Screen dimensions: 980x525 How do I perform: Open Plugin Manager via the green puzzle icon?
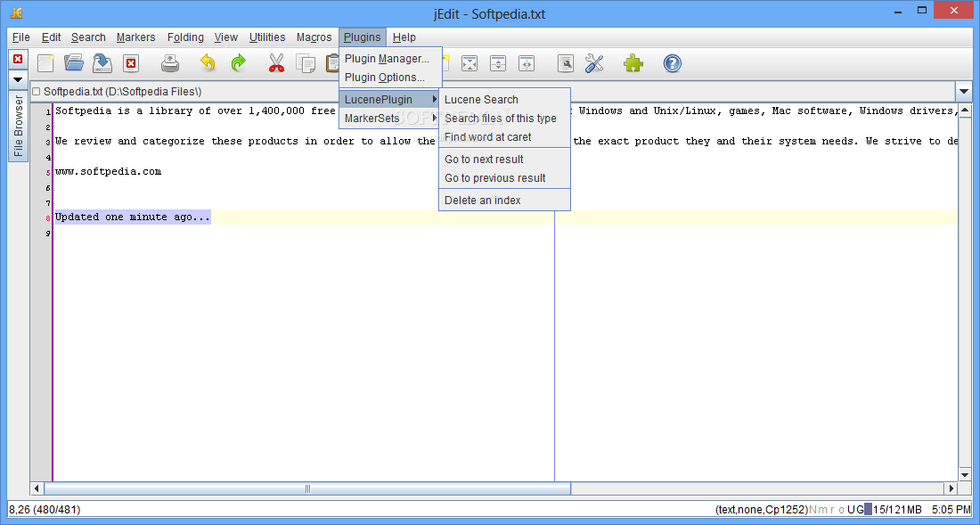pos(633,63)
